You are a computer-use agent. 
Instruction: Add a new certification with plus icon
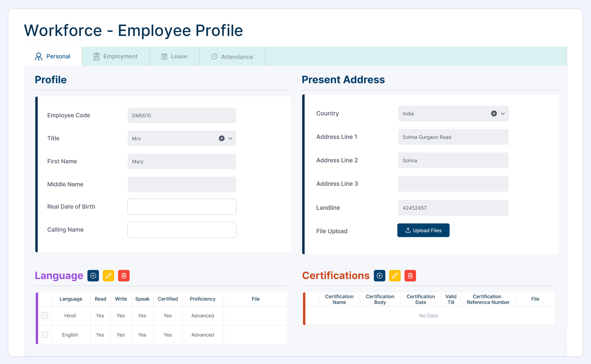[379, 276]
